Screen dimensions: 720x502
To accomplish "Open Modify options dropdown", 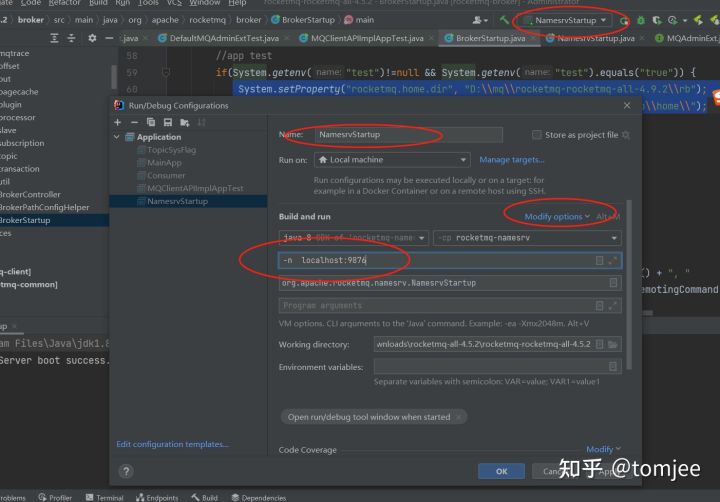I will point(557,216).
